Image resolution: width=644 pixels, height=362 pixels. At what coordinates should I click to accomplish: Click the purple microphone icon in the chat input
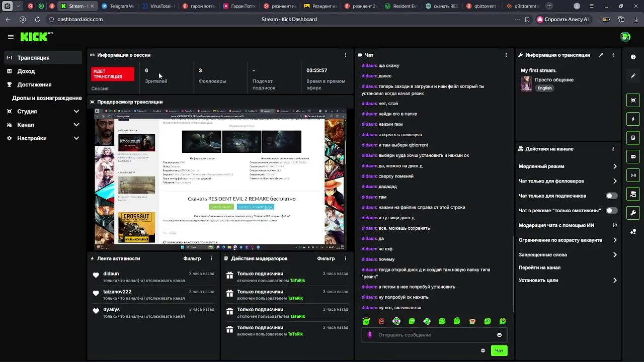tap(370, 335)
